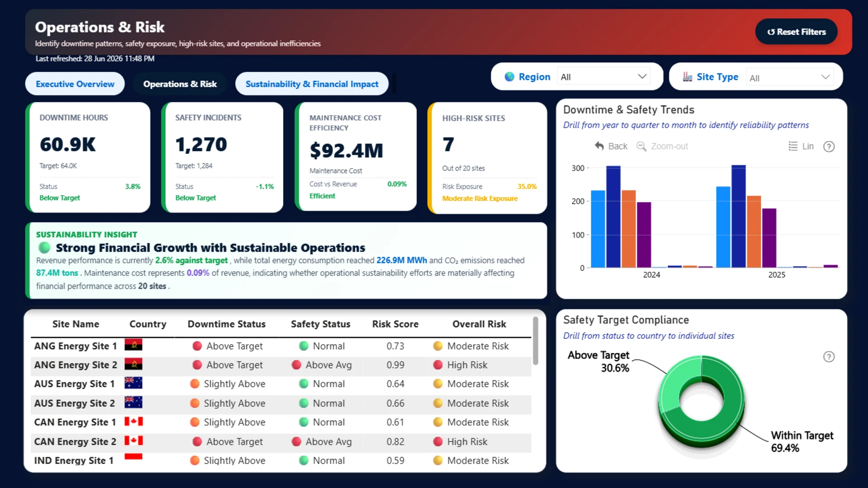Image resolution: width=868 pixels, height=488 pixels.
Task: Open help icon on Safety Target Compliance
Action: point(829,357)
